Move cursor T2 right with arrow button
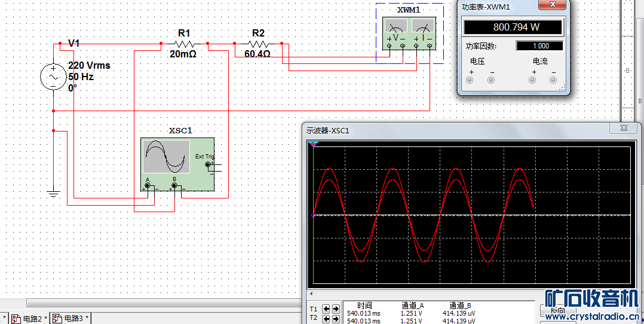This screenshot has height=324, width=644. click(x=335, y=319)
